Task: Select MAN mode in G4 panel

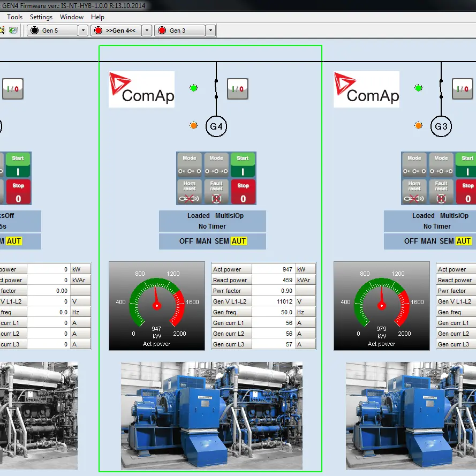Action: [203, 241]
